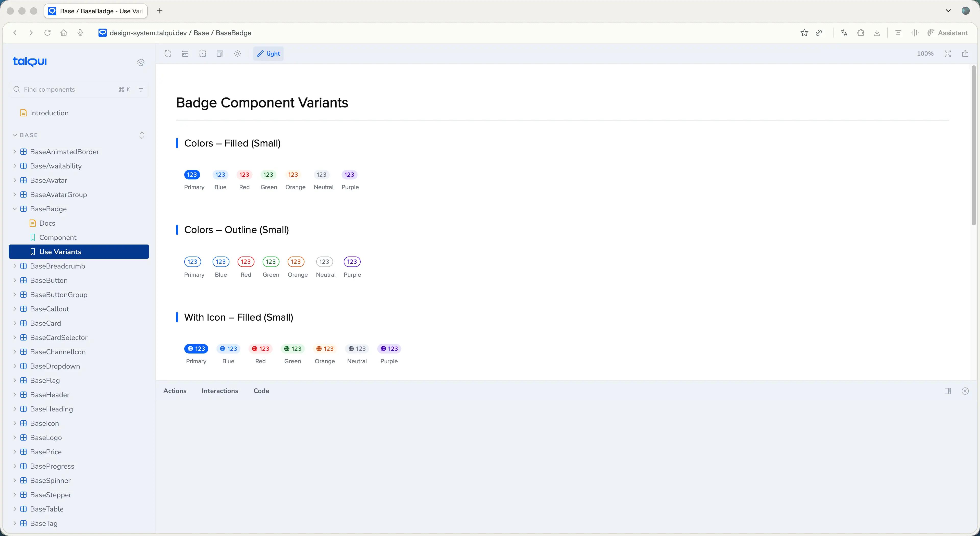Image resolution: width=980 pixels, height=536 pixels.
Task: Expand the BaseAvatar chevron
Action: 15,180
